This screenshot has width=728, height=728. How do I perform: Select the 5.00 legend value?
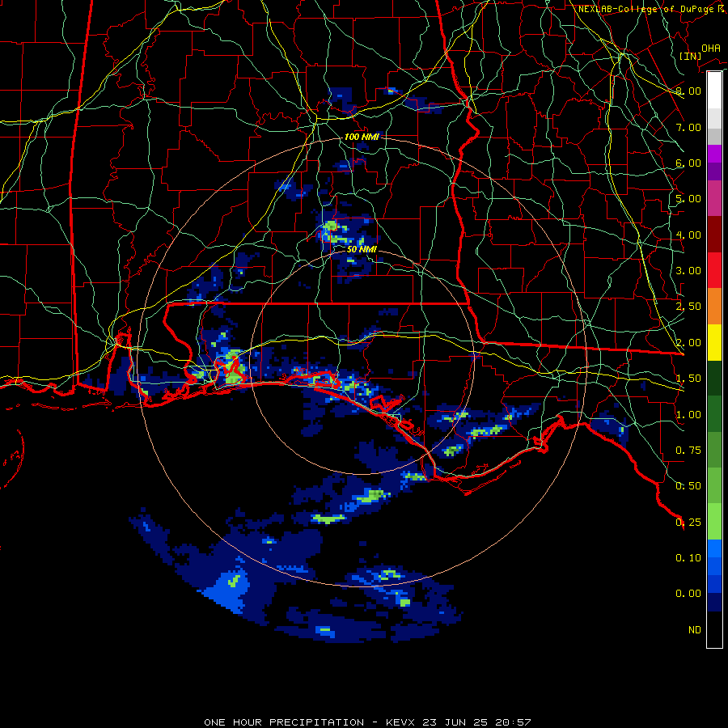pyautogui.click(x=688, y=199)
